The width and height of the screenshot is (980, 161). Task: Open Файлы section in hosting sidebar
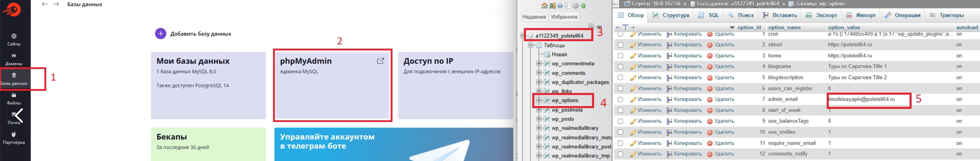pyautogui.click(x=14, y=99)
